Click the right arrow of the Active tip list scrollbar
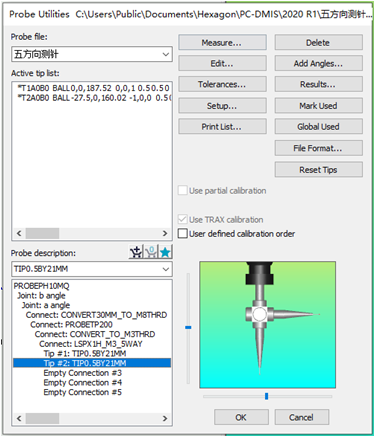The image size is (375, 437). tap(165, 233)
